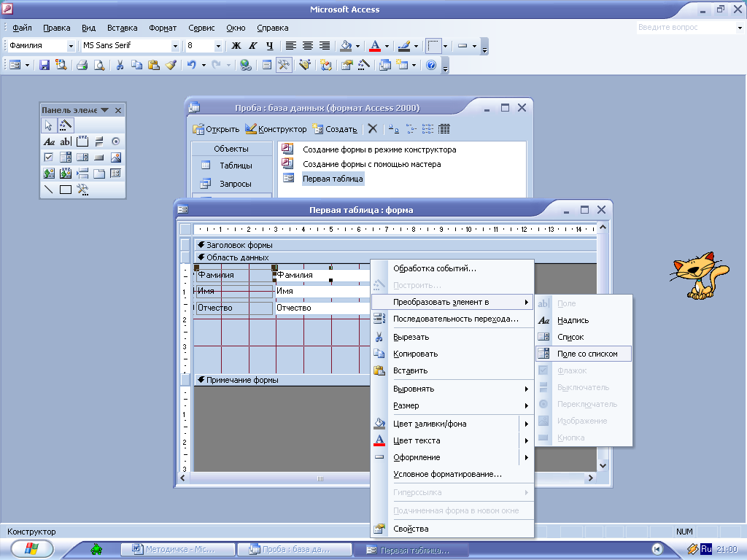Image resolution: width=747 pixels, height=560 pixels.
Task: Open toolbox panel options arrow
Action: click(x=104, y=110)
